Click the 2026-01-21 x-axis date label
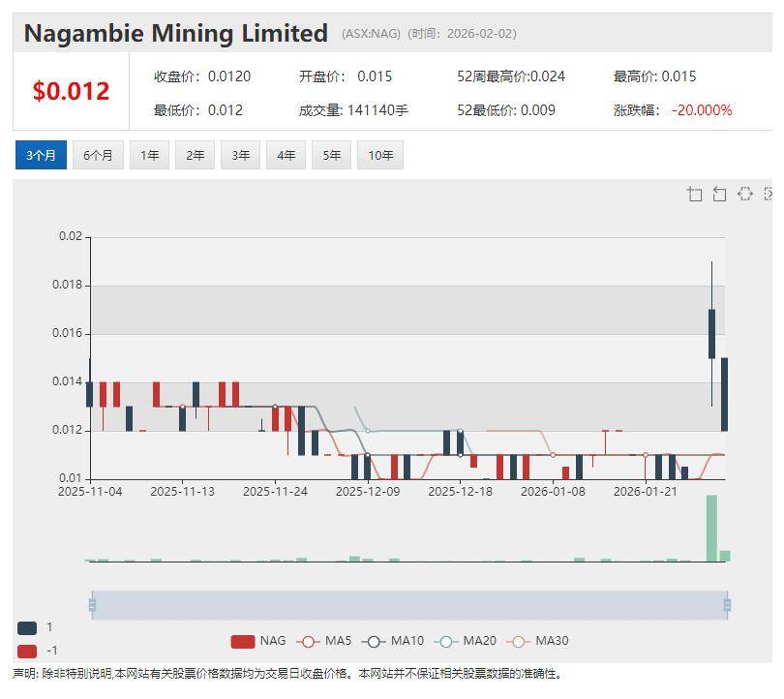This screenshot has width=784, height=699. click(x=646, y=492)
